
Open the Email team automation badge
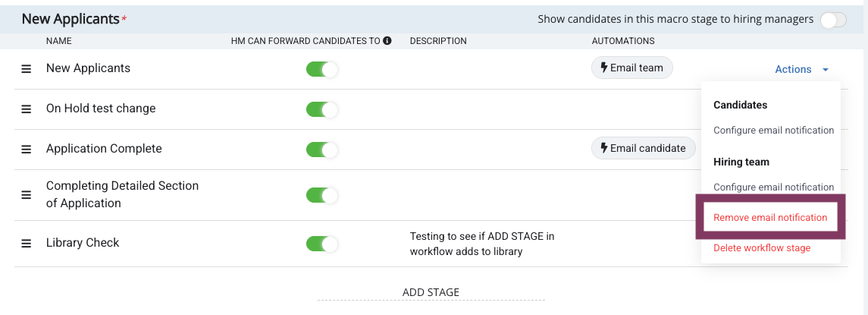pos(632,68)
